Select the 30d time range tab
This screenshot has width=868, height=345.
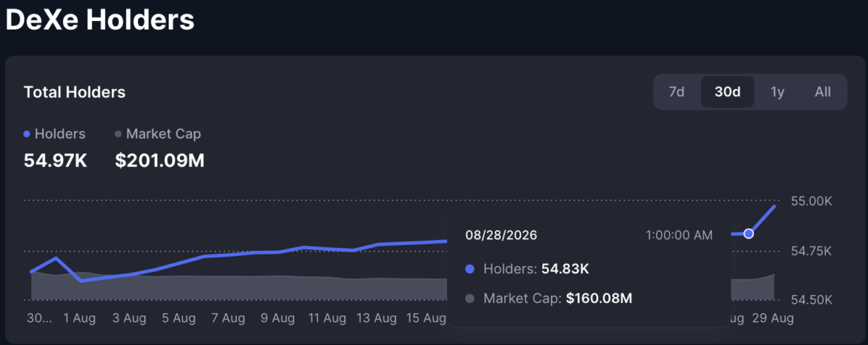[727, 92]
